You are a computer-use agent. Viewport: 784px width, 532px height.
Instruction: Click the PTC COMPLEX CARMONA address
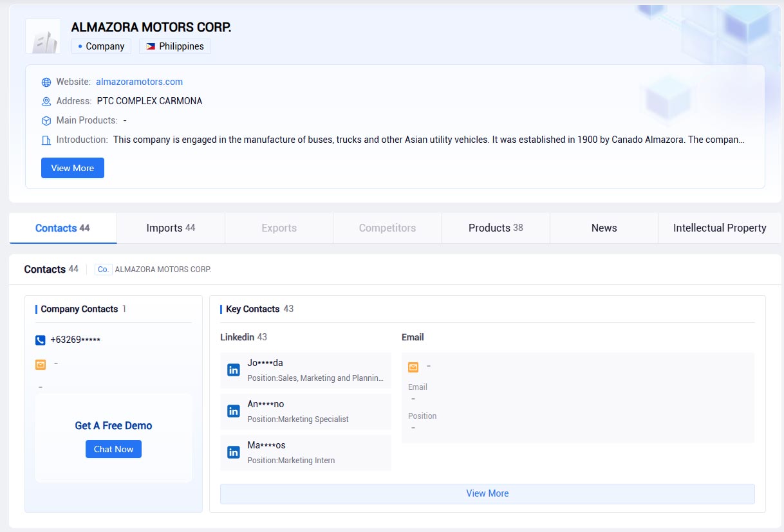[x=149, y=101]
